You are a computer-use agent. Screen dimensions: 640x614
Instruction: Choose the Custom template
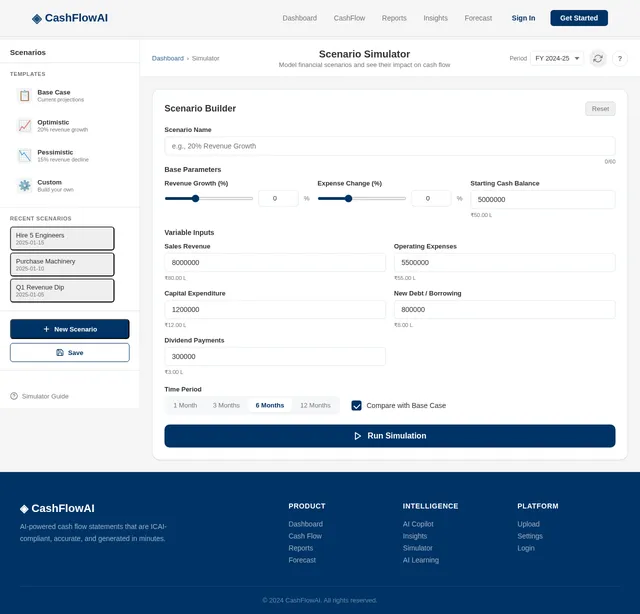[x=69, y=185]
